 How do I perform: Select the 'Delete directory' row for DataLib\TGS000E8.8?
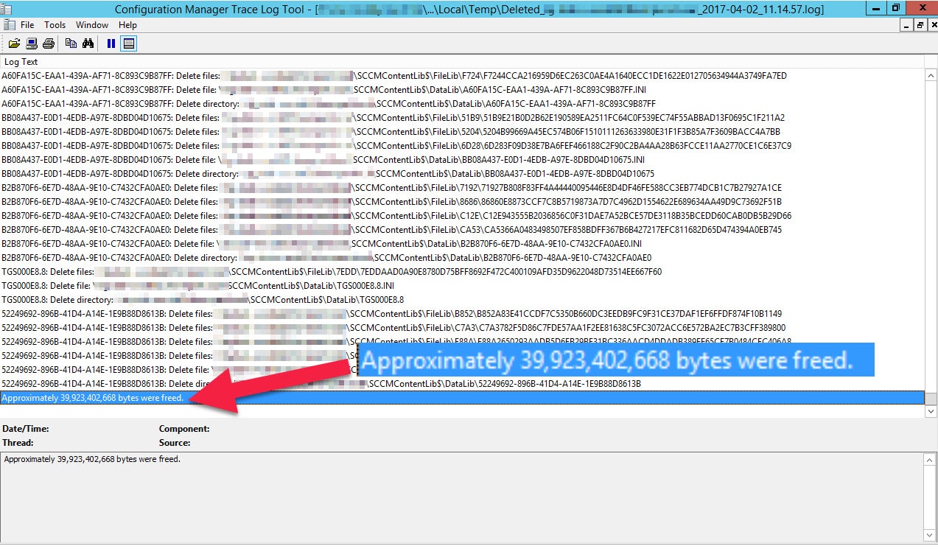(x=462, y=300)
